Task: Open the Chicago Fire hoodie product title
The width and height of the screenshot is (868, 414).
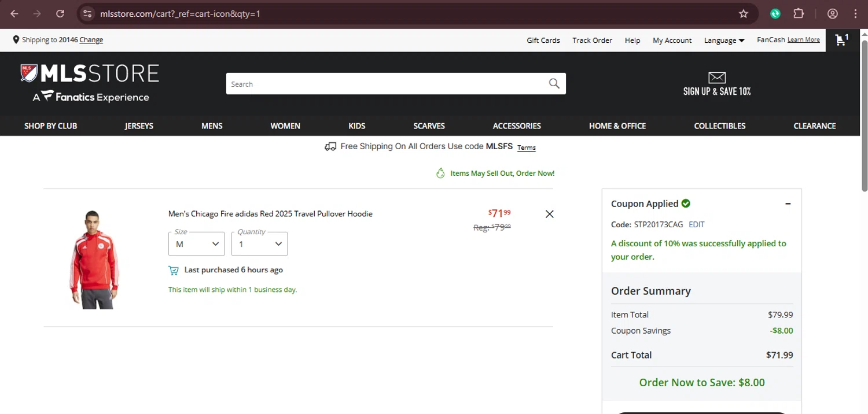Action: point(270,214)
